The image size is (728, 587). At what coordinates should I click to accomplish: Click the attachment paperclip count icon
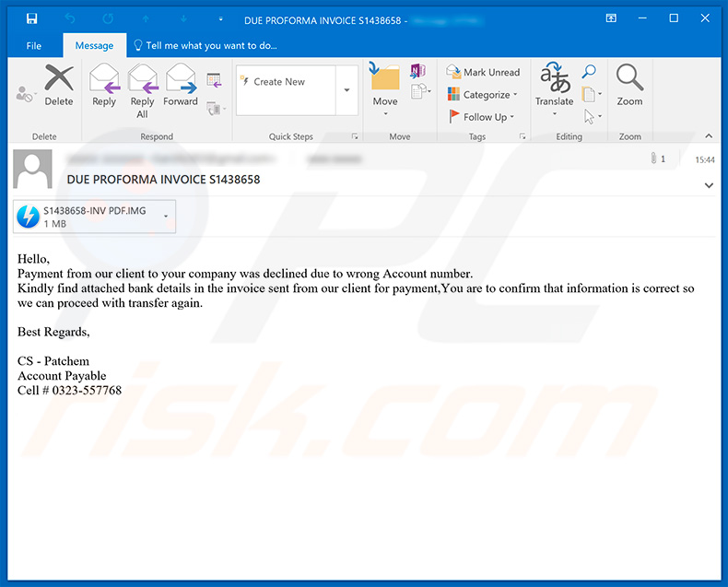[x=658, y=158]
